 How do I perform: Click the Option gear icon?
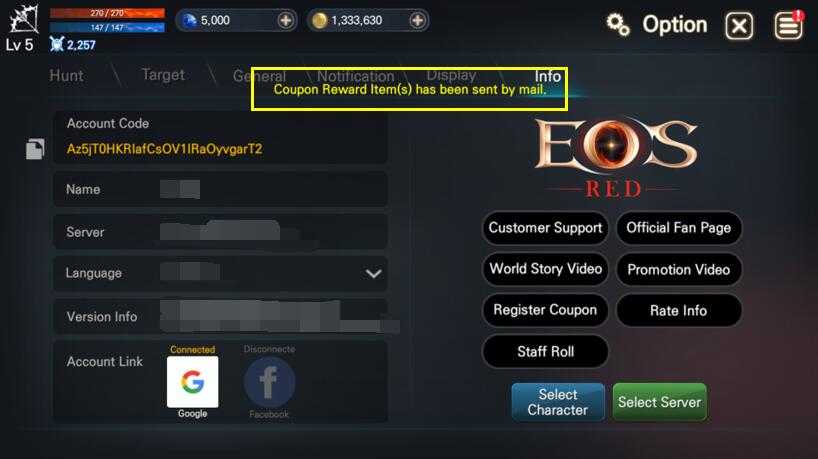click(x=618, y=25)
